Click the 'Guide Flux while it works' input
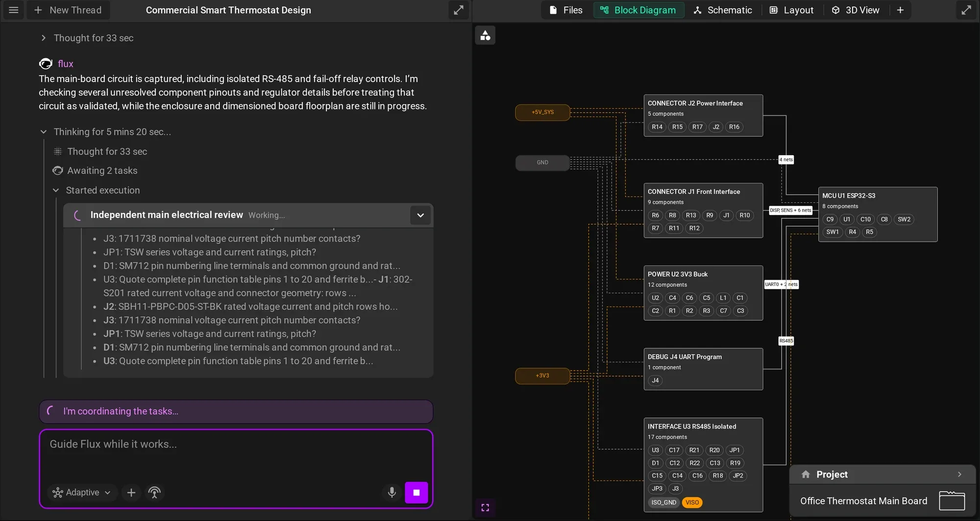The height and width of the screenshot is (521, 980). [235, 445]
